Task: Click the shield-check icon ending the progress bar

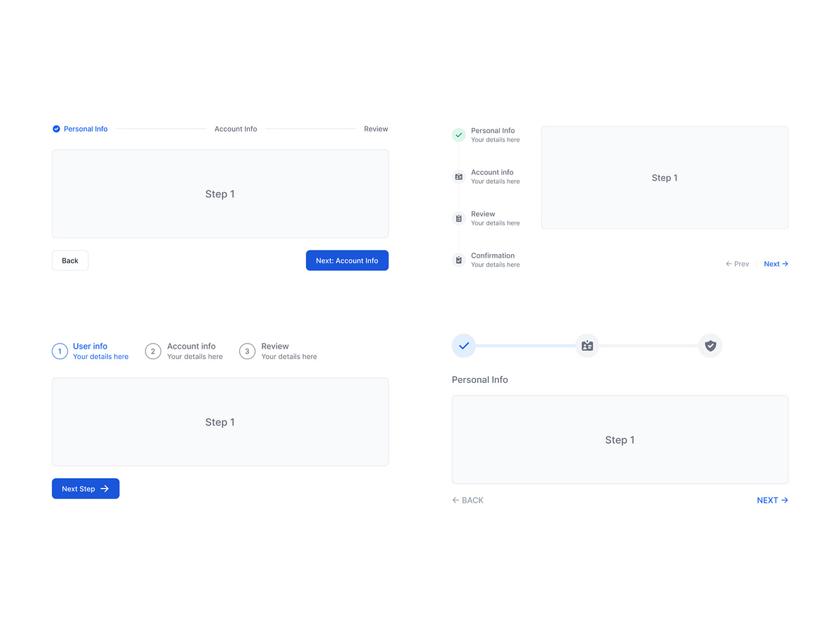Action: (710, 345)
